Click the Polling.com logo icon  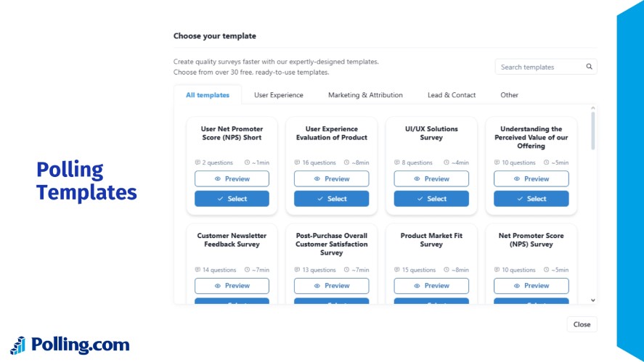click(17, 345)
